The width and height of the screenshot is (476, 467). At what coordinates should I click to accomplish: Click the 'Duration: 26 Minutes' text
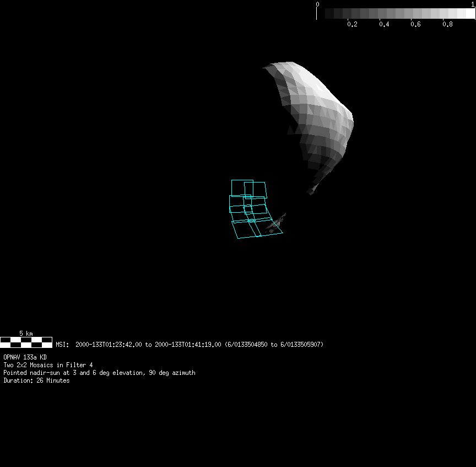coord(36,380)
